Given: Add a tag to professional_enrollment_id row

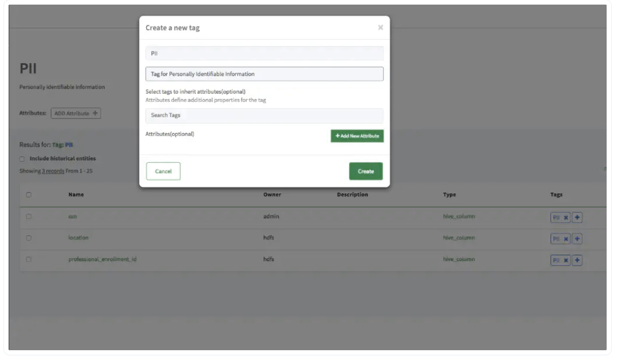Looking at the screenshot, I should tap(578, 260).
